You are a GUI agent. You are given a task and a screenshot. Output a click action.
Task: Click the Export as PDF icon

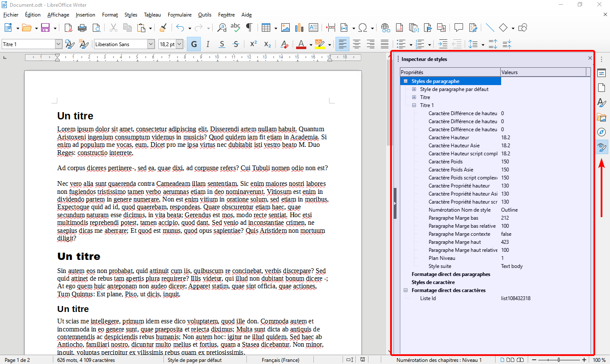click(68, 28)
